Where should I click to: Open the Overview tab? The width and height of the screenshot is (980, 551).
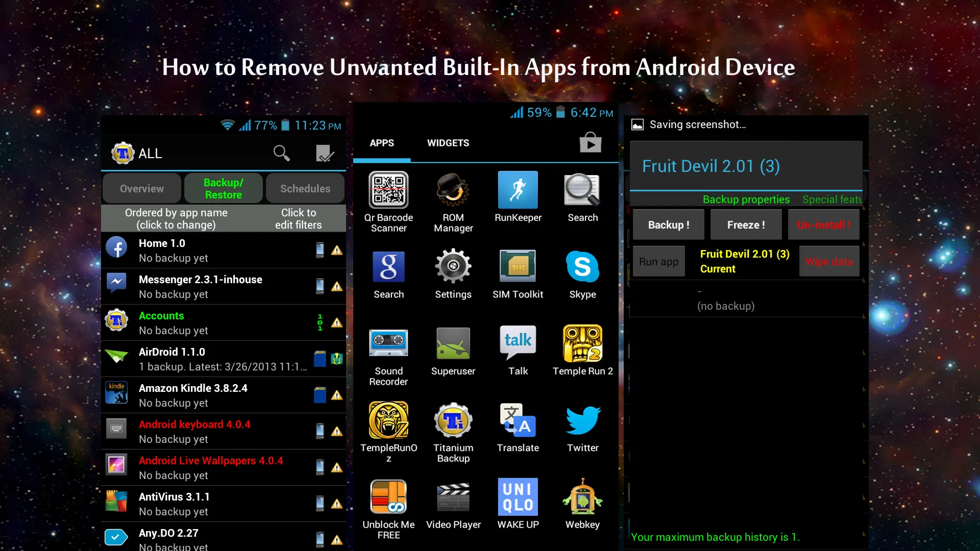142,188
